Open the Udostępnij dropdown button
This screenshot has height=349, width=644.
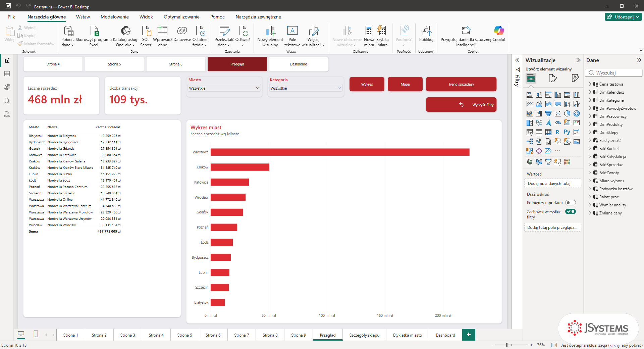[623, 17]
